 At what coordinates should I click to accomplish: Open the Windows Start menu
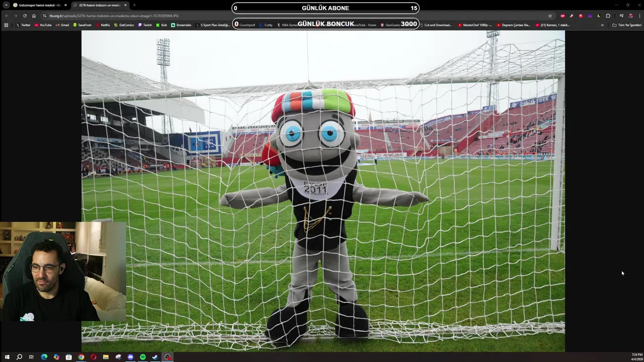pyautogui.click(x=7, y=357)
